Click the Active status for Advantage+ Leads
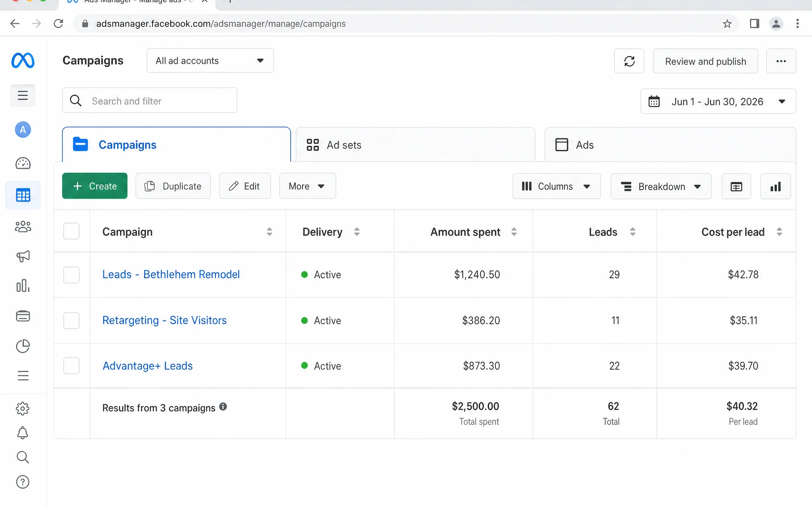812x508 pixels. [x=321, y=366]
